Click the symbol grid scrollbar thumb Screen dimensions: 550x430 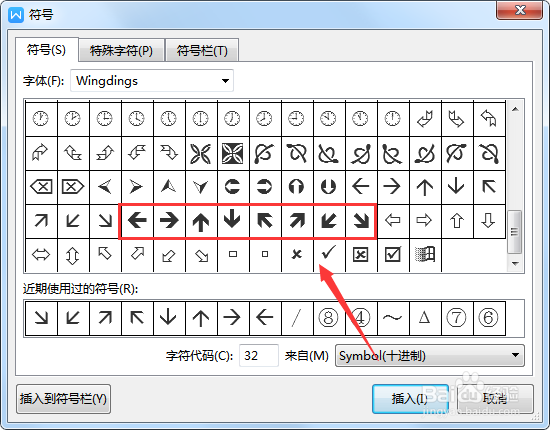click(515, 232)
